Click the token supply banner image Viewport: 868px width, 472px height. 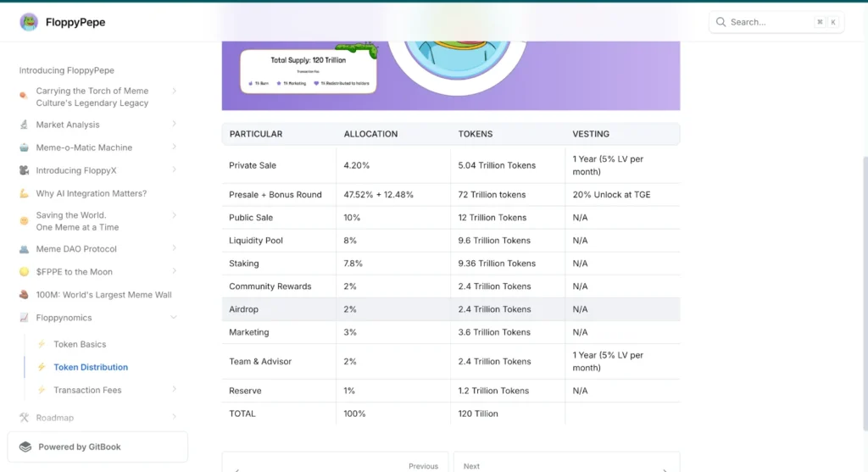(451, 75)
